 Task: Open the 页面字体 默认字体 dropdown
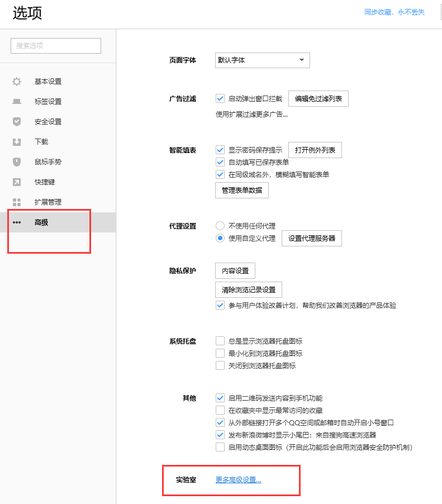coord(262,60)
